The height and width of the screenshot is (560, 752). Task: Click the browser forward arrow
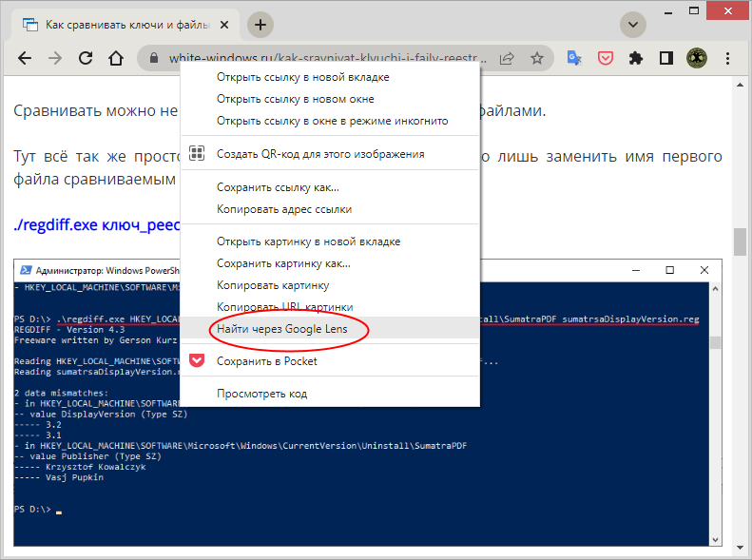click(x=55, y=59)
